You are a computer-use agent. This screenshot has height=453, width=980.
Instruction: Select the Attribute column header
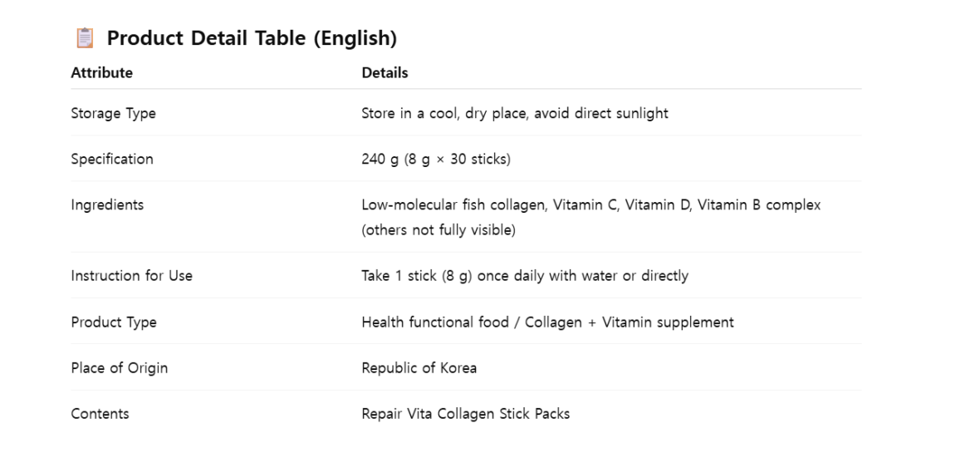[101, 72]
